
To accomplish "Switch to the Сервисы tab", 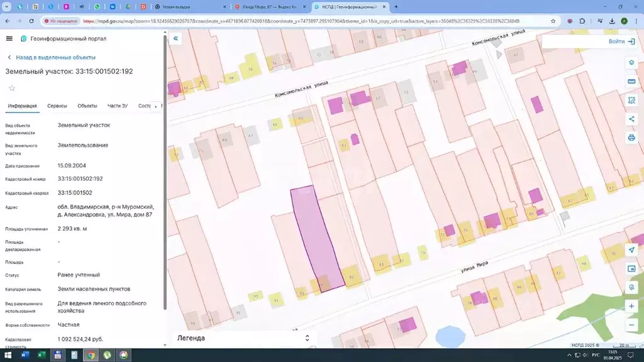I will [x=57, y=106].
